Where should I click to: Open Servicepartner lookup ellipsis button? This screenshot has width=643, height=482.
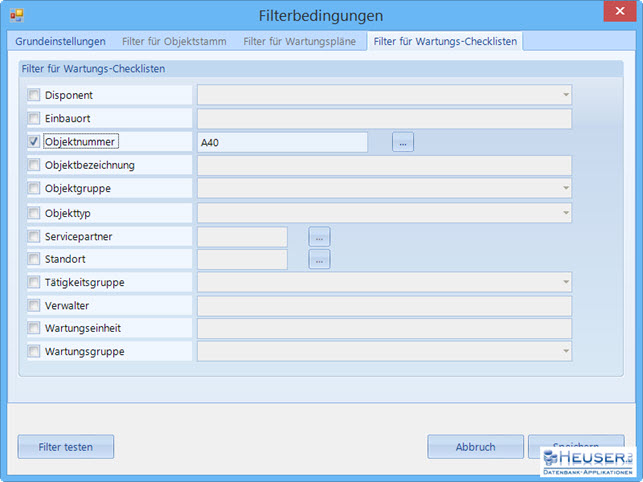[319, 237]
